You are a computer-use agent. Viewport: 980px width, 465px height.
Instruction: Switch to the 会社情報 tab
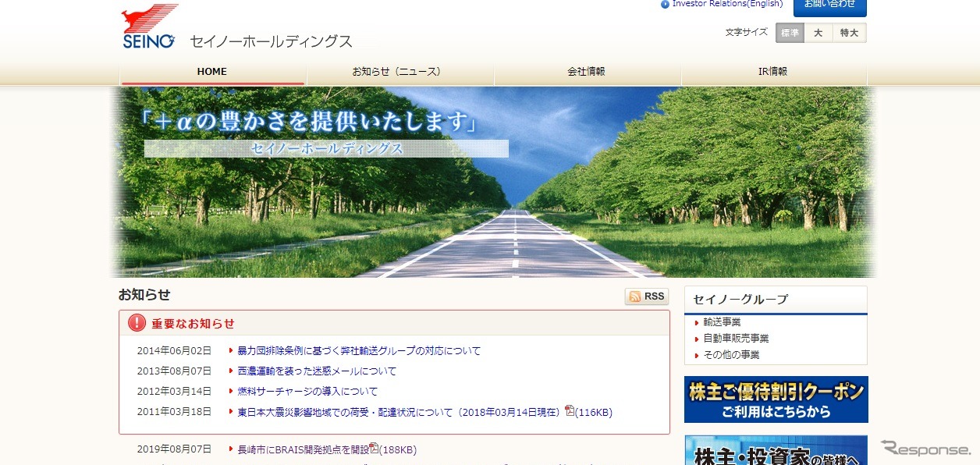coord(587,71)
